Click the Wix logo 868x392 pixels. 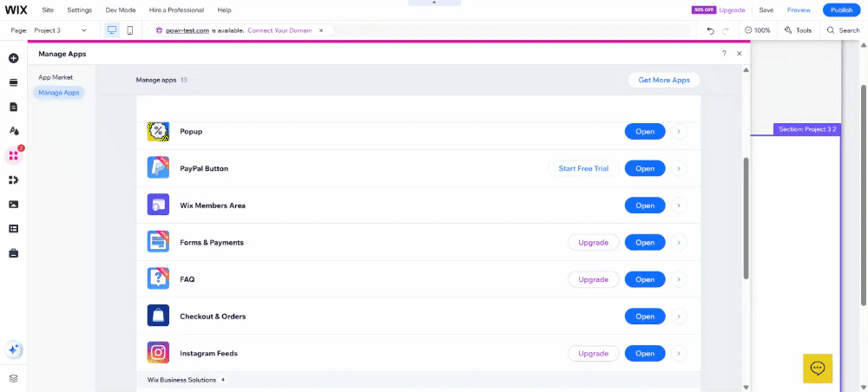coord(16,10)
